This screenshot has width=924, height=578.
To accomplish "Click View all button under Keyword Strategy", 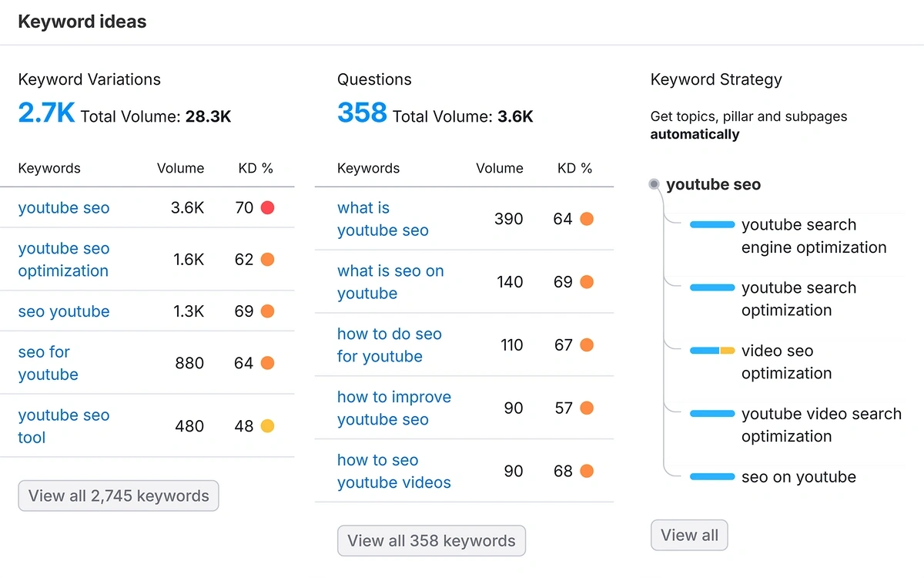I will (x=689, y=535).
